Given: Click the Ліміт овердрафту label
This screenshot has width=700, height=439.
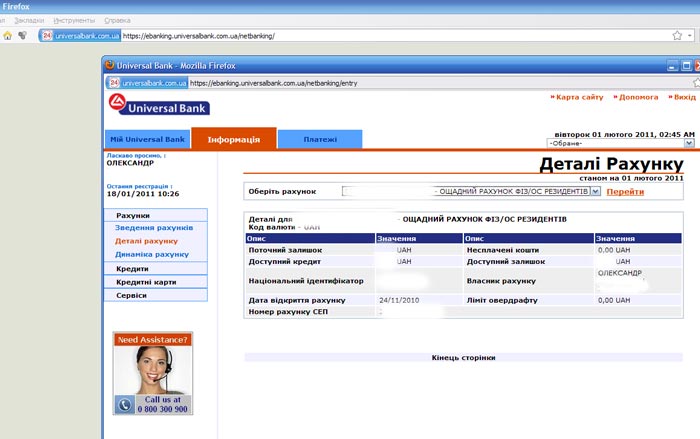Looking at the screenshot, I should click(x=502, y=301).
